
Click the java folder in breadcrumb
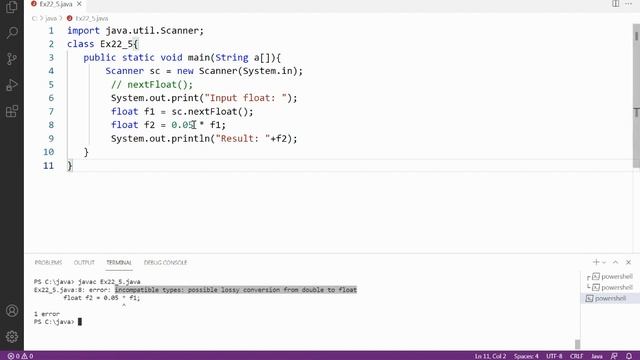point(51,18)
